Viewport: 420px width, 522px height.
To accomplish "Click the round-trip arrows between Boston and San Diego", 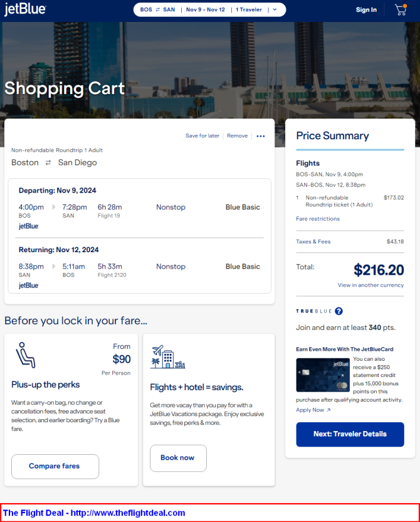I will (x=48, y=162).
